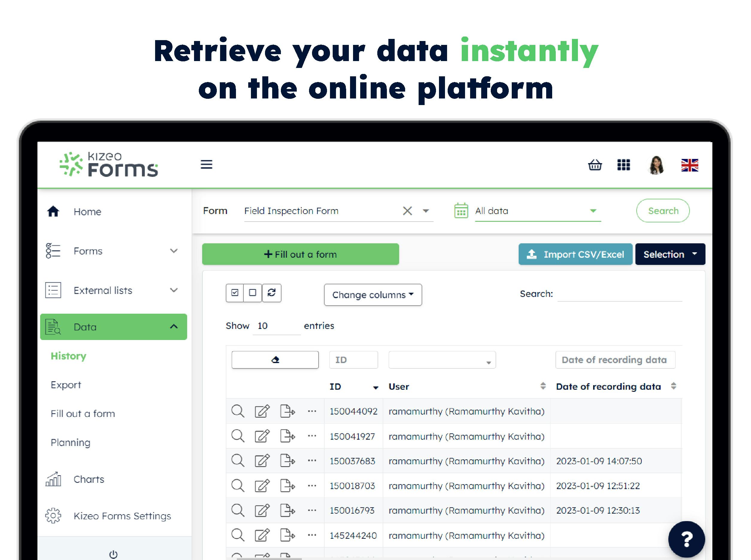Deselect all entries with the empty checkbox
Viewport: 751px width, 560px height.
pos(253,293)
